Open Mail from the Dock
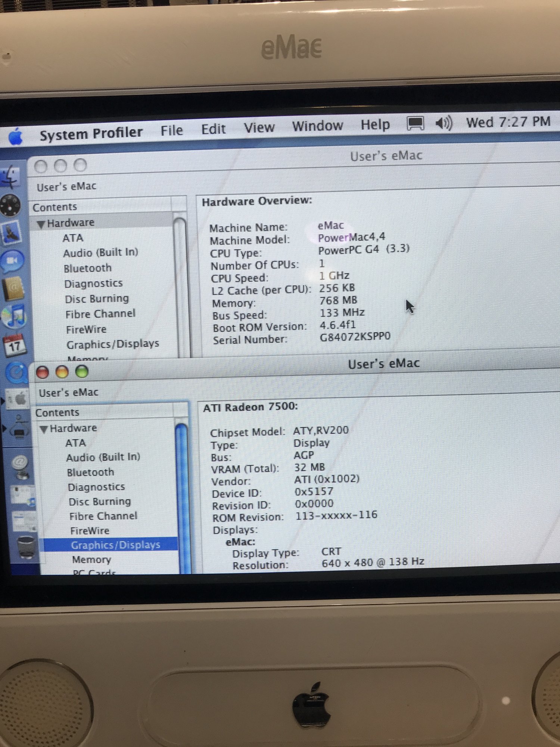The image size is (560, 747). coord(12,233)
